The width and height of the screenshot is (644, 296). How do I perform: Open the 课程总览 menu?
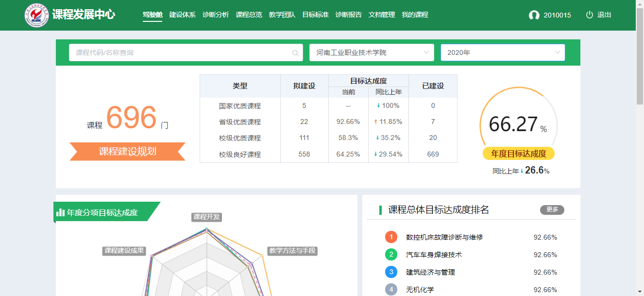point(249,15)
